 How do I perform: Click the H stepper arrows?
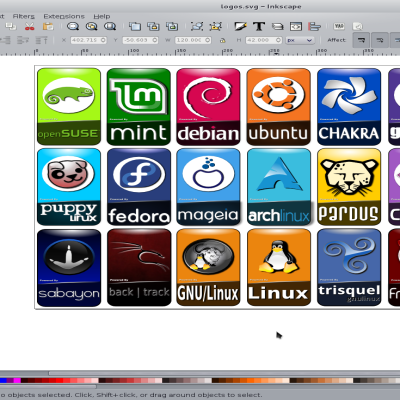[279, 40]
